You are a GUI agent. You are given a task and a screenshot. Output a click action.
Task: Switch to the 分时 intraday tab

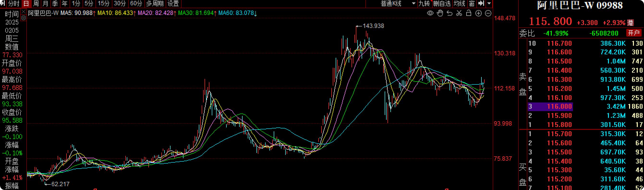13,4
